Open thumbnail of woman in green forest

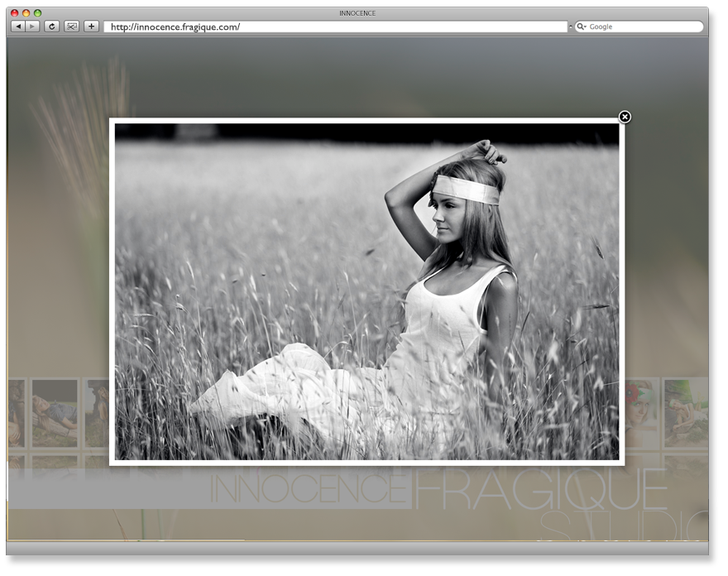coord(686,414)
